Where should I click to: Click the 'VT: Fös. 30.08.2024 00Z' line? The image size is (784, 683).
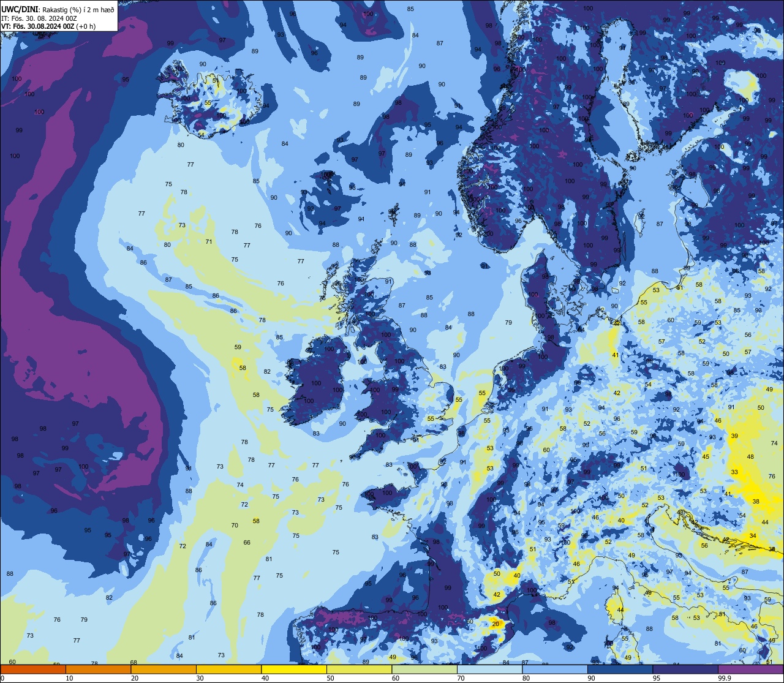38,26
